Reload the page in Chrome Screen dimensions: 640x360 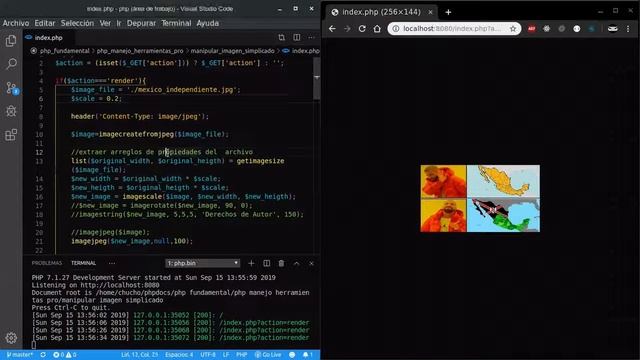(362, 29)
